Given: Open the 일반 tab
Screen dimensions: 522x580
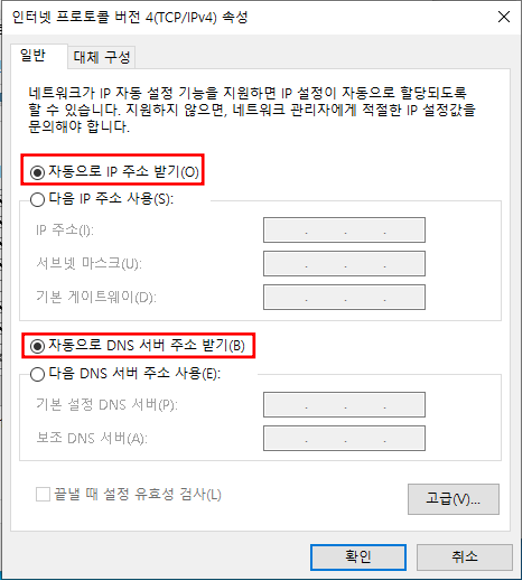Looking at the screenshot, I should (x=33, y=56).
